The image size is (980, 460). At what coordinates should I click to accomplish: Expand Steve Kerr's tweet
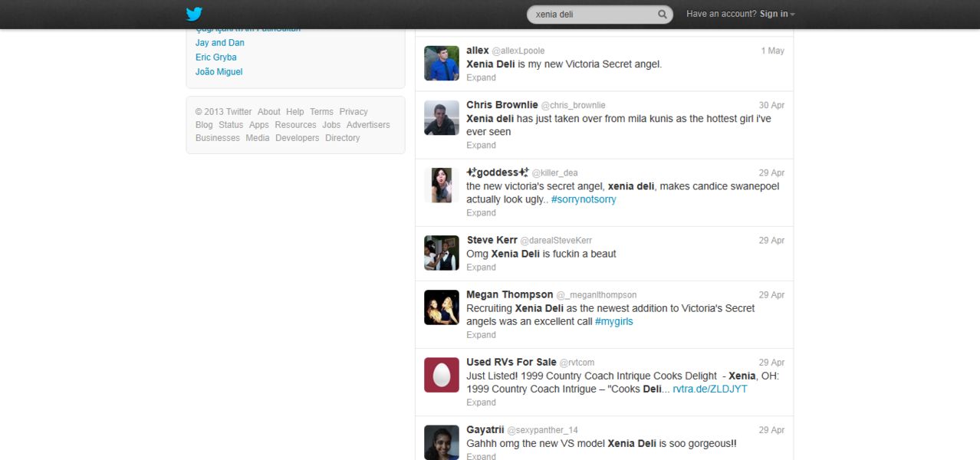[481, 267]
